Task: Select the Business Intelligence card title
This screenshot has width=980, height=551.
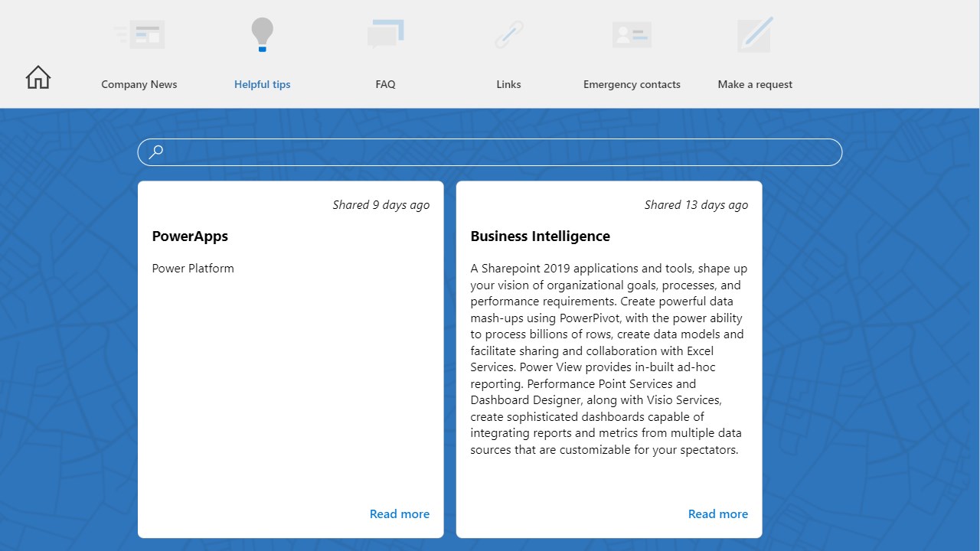Action: 540,236
